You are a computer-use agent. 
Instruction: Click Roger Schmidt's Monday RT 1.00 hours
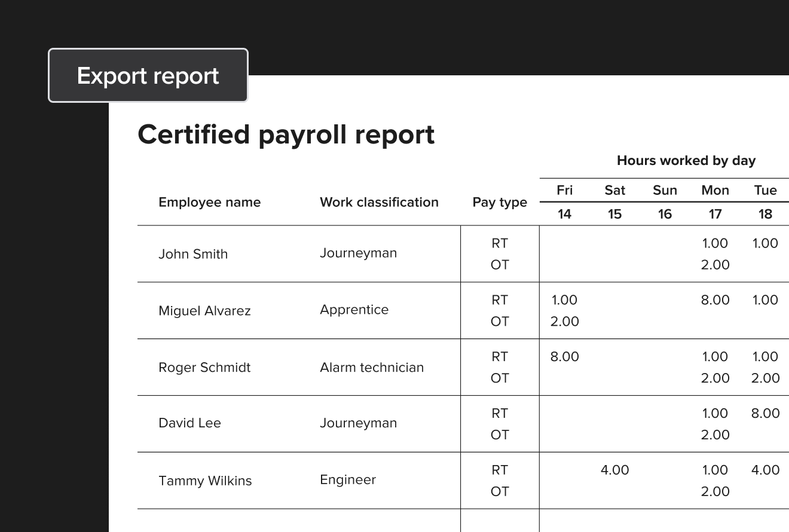(x=715, y=357)
